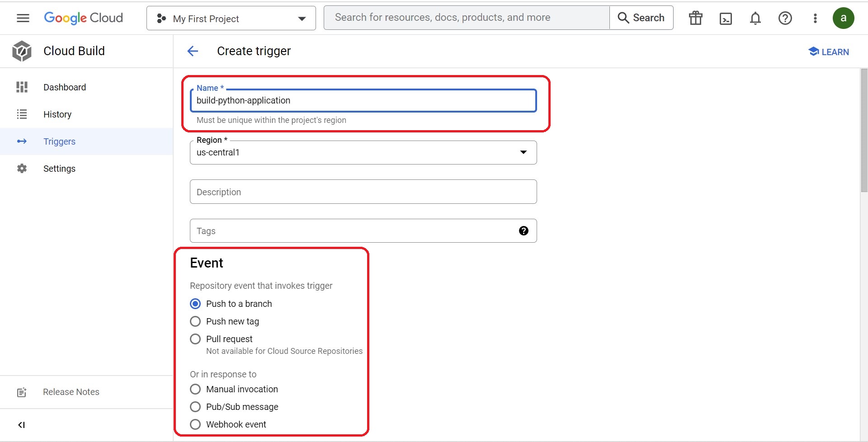View notifications via the bell icon
The width and height of the screenshot is (868, 442).
pyautogui.click(x=755, y=18)
